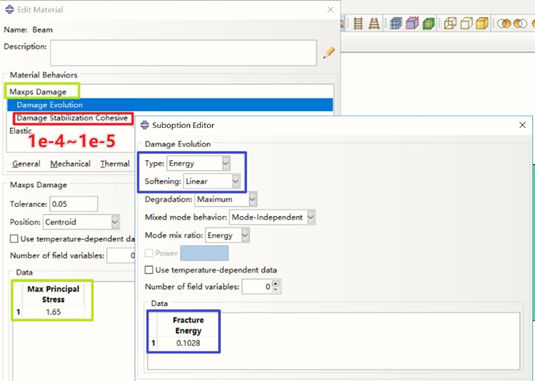Close the Suboption Editor dialog
This screenshot has width=535, height=381.
[522, 125]
